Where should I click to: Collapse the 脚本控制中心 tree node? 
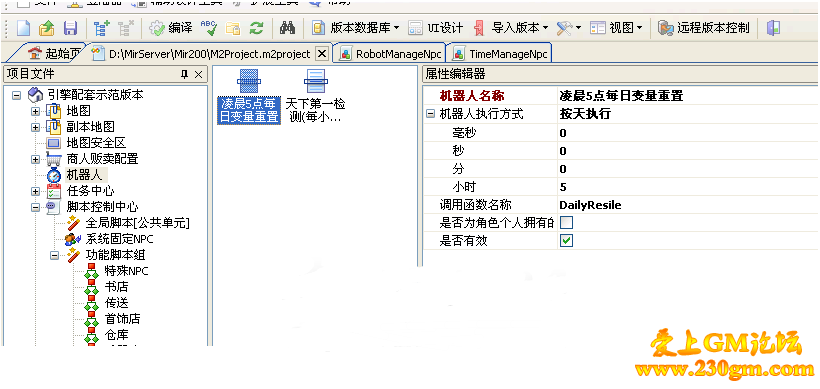(x=35, y=208)
